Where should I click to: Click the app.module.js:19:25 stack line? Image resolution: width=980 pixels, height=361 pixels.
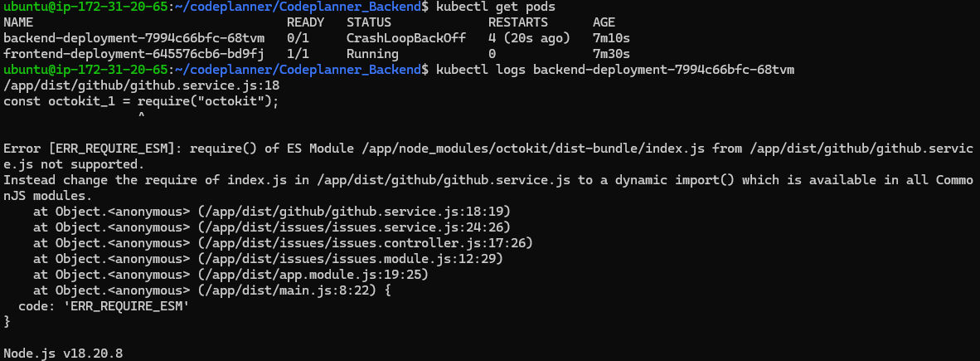click(230, 274)
